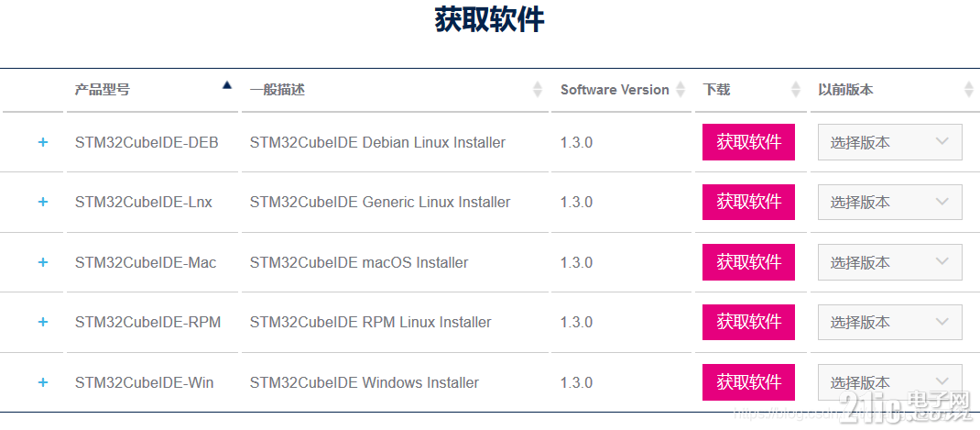Click version 1.3.0 in the STM32CubeIDE-RPM row

(x=576, y=323)
